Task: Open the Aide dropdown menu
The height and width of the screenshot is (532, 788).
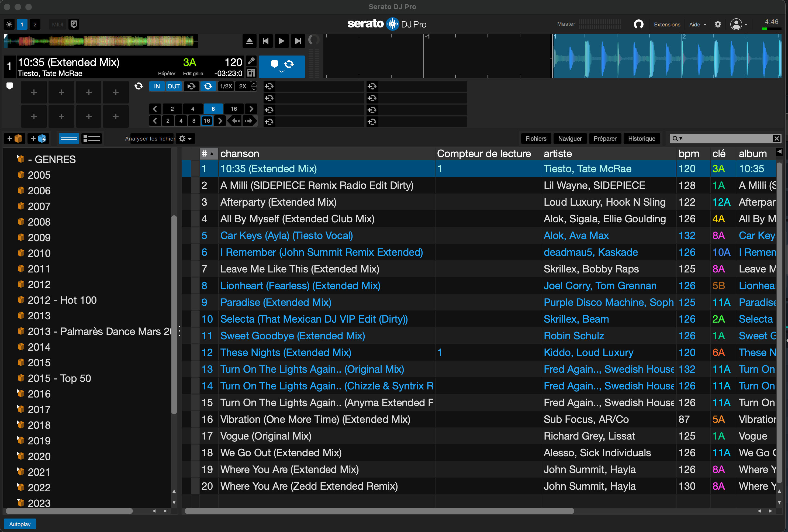Action: (697, 25)
